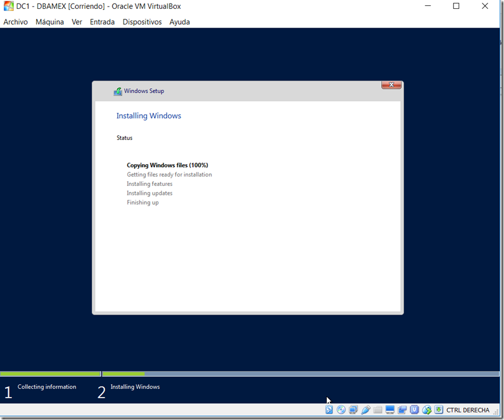
Task: Click the 'Status' label
Action: (124, 138)
